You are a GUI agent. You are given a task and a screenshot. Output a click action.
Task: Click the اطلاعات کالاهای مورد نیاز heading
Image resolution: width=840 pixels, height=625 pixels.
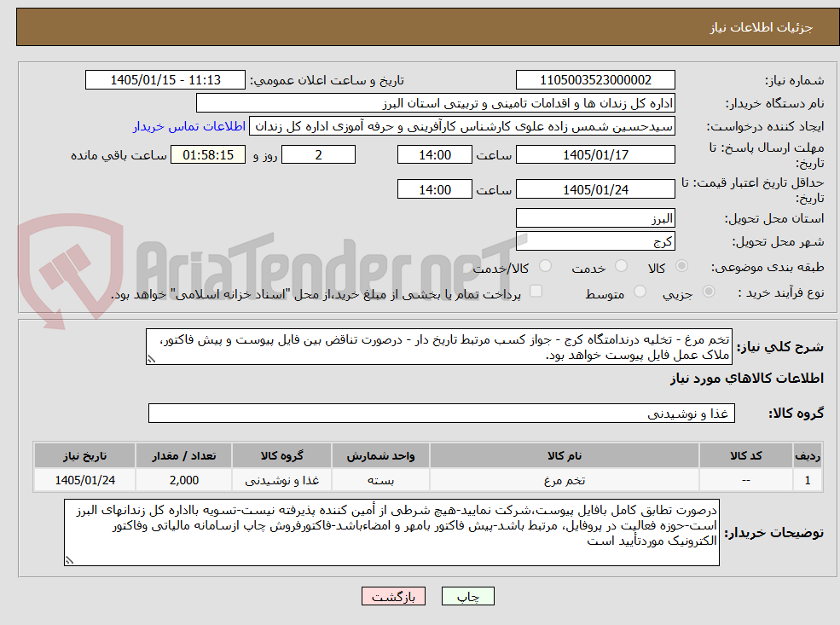(747, 379)
